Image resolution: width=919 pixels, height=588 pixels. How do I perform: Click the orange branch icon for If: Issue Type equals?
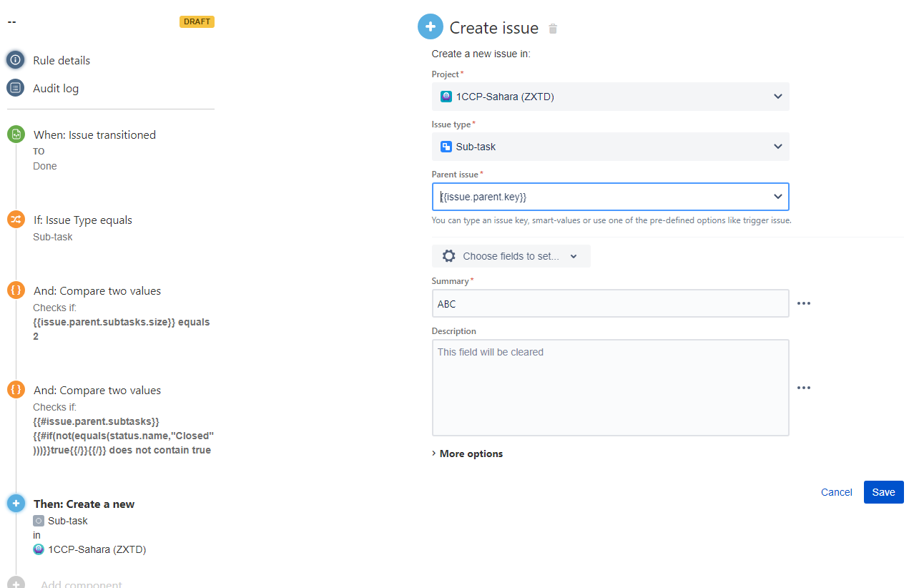coord(15,219)
